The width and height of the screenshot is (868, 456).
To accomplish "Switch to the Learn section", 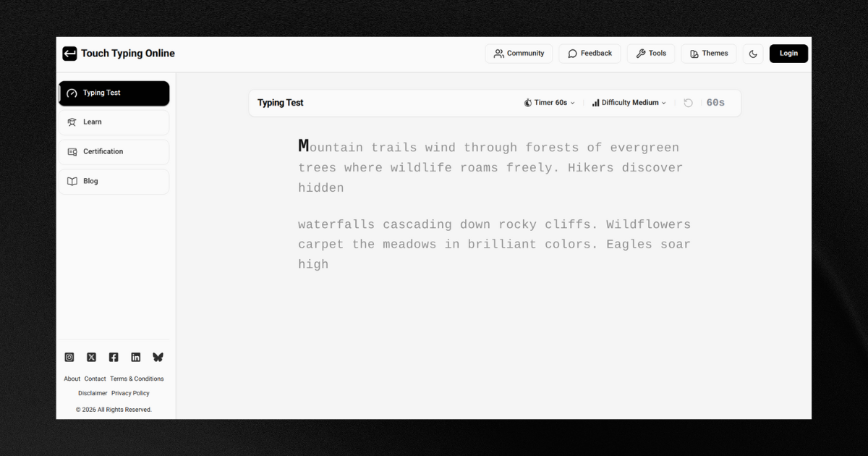I will pos(114,122).
